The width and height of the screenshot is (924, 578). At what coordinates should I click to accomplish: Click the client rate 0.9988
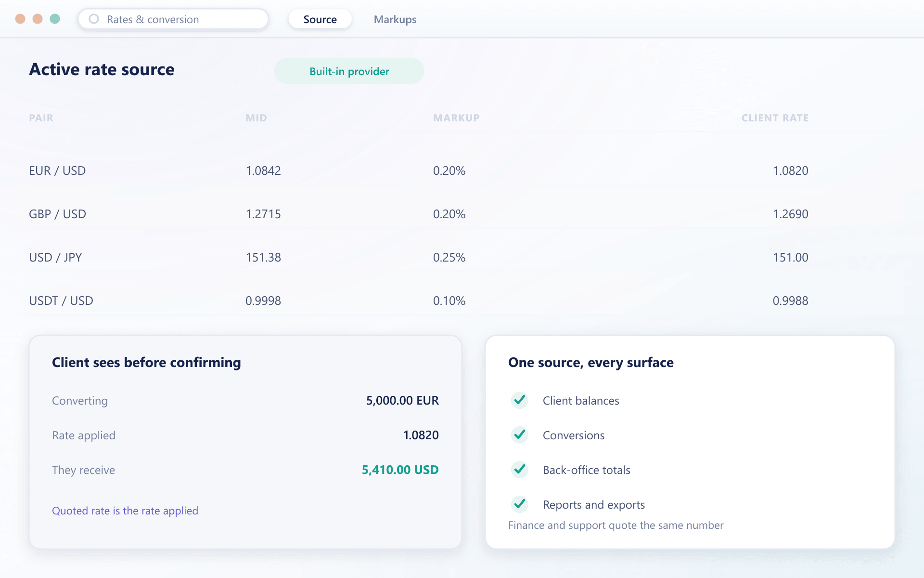click(791, 301)
